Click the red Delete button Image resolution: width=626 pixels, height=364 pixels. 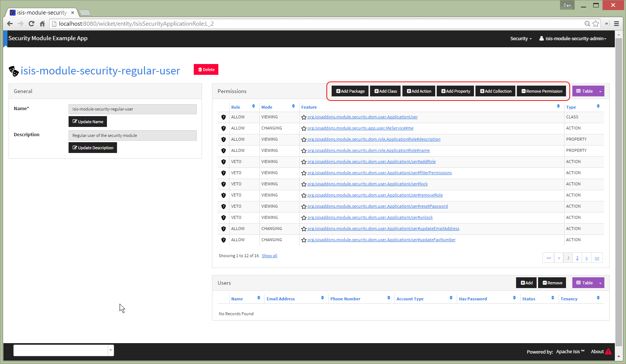[x=206, y=70]
